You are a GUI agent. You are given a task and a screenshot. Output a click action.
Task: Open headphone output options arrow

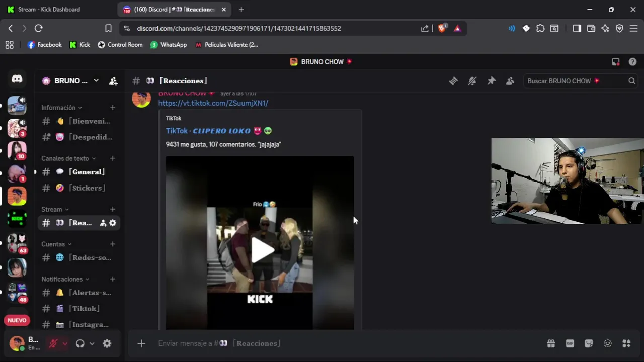click(92, 344)
